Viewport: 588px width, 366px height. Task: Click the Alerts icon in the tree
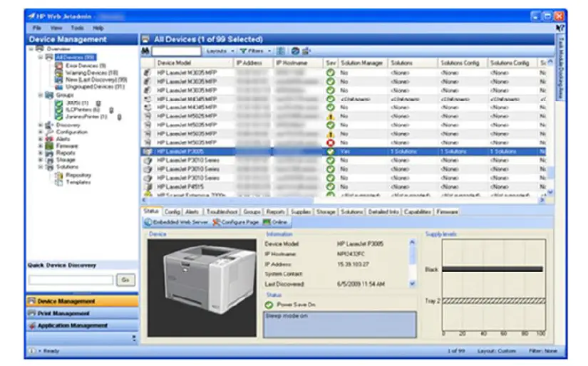(49, 139)
